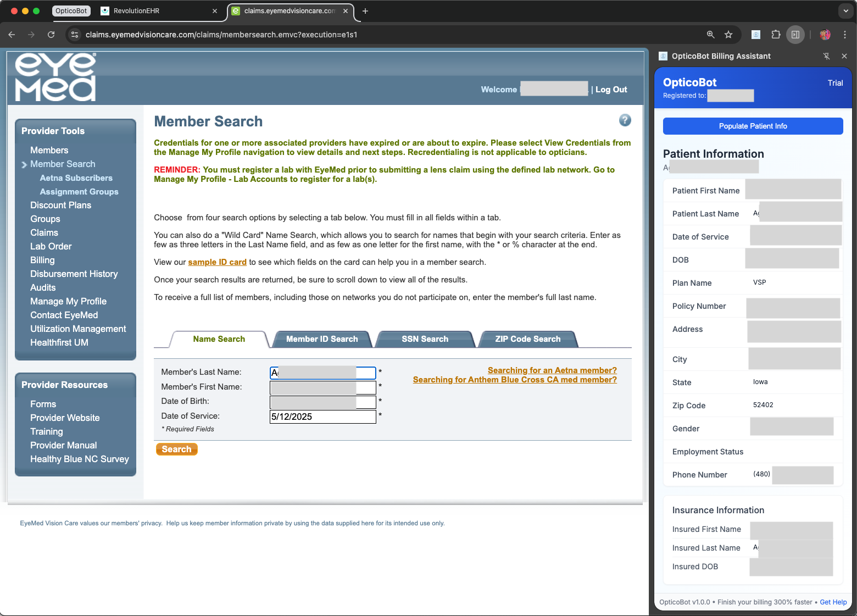This screenshot has width=857, height=616.
Task: Click the Populate Patient Info button
Action: click(x=753, y=126)
